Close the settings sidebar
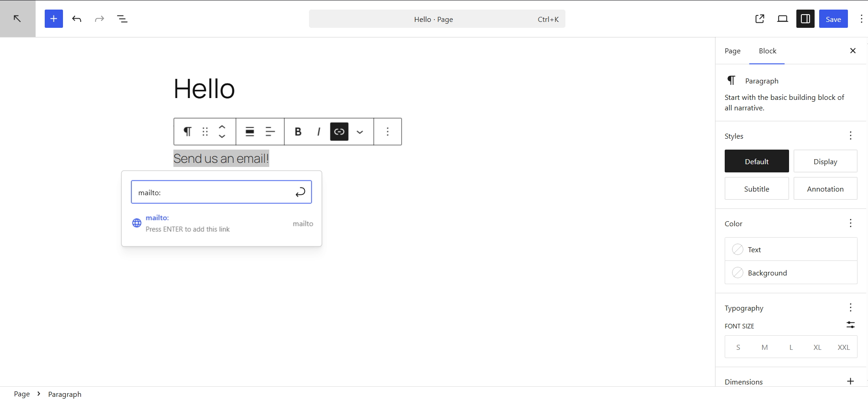The width and height of the screenshot is (868, 400). [x=852, y=51]
